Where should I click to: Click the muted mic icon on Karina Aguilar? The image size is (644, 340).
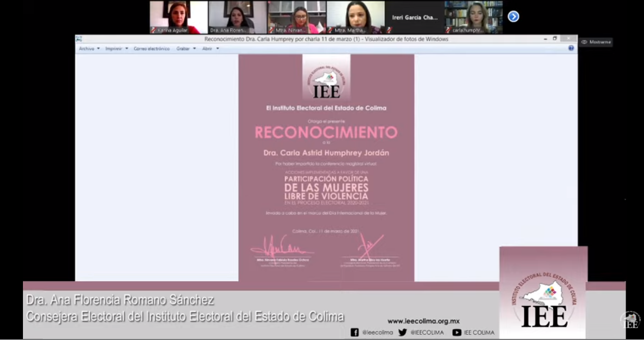(x=153, y=30)
